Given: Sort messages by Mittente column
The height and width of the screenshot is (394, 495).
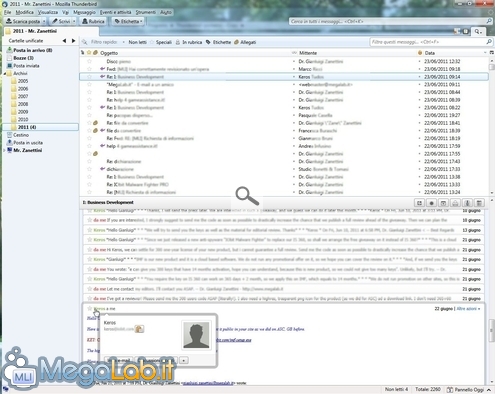Looking at the screenshot, I should click(357, 53).
